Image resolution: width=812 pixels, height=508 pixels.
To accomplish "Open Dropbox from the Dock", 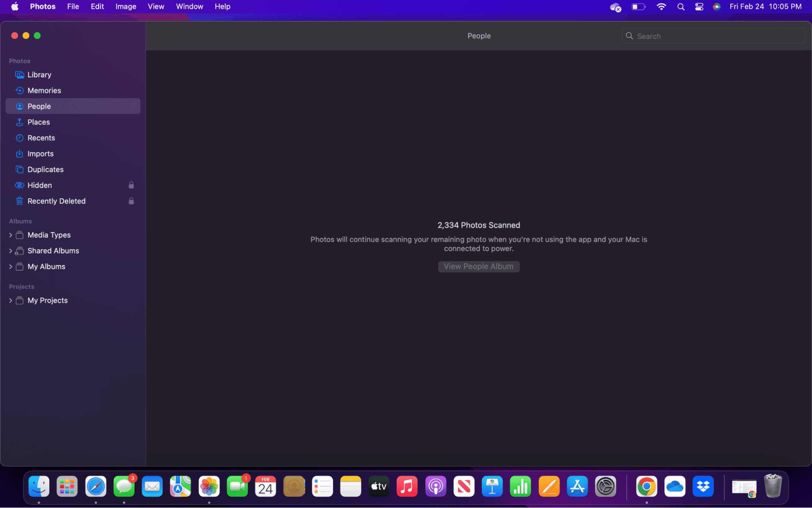I will click(x=703, y=486).
